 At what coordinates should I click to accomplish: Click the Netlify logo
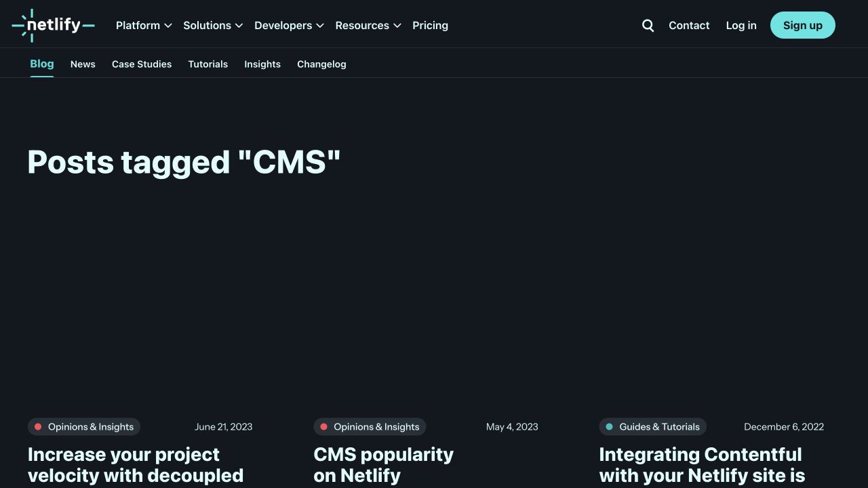click(x=53, y=25)
